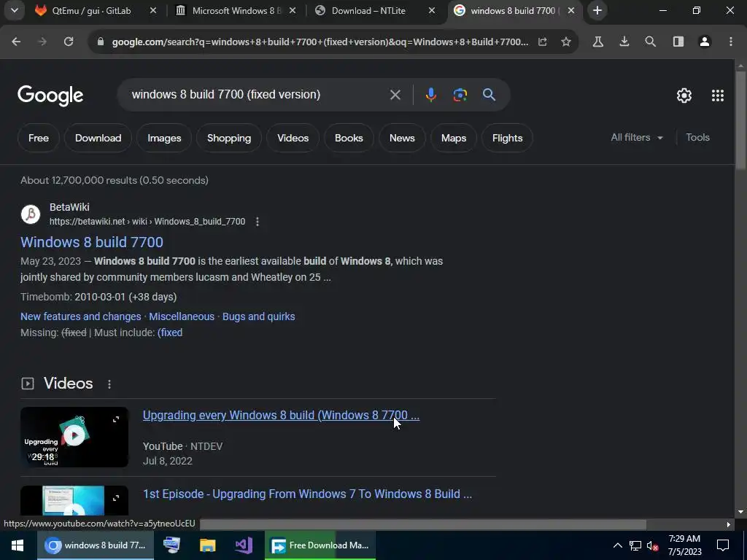The height and width of the screenshot is (560, 747).
Task: Click the blue search magnifier button
Action: point(489,94)
